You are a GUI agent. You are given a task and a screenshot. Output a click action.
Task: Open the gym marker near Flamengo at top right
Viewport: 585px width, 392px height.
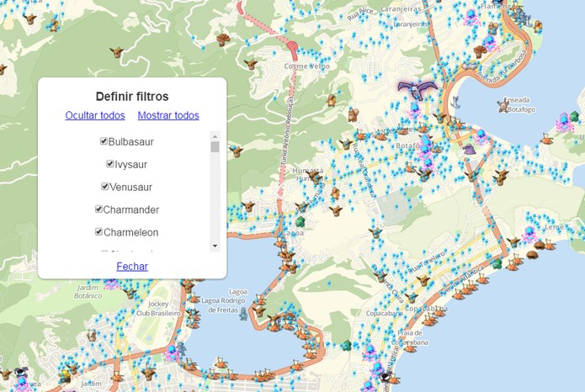coord(471,17)
